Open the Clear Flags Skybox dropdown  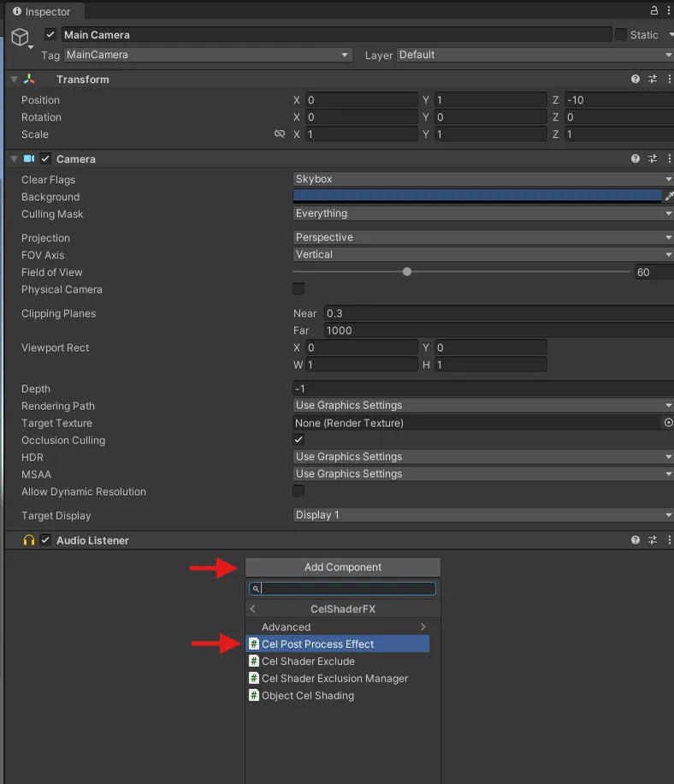483,179
